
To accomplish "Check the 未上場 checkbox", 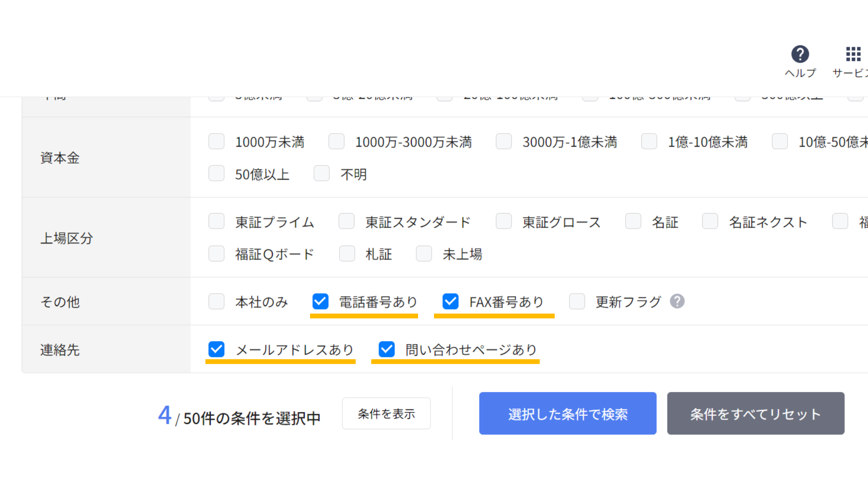I will click(x=424, y=254).
